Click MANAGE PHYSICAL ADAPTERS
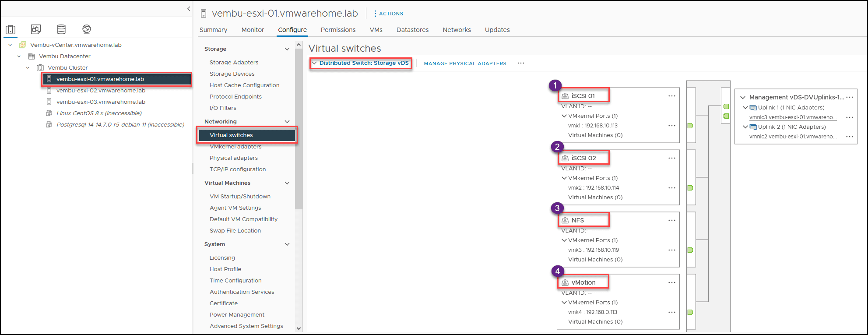Viewport: 868px width, 335px height. [x=465, y=63]
